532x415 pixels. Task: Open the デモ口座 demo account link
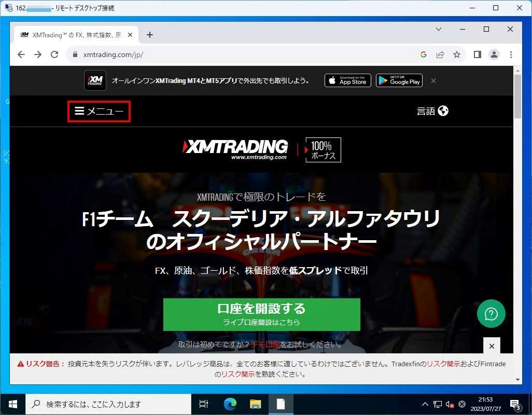(265, 344)
